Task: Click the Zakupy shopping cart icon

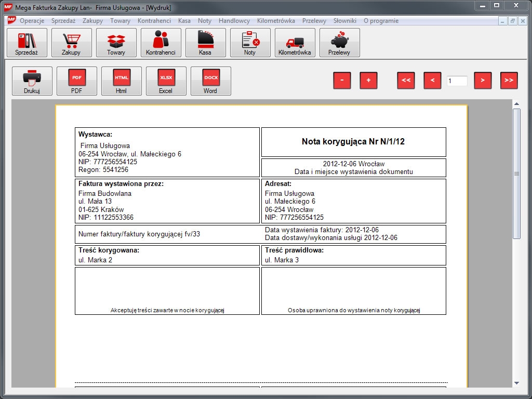Action: point(72,43)
